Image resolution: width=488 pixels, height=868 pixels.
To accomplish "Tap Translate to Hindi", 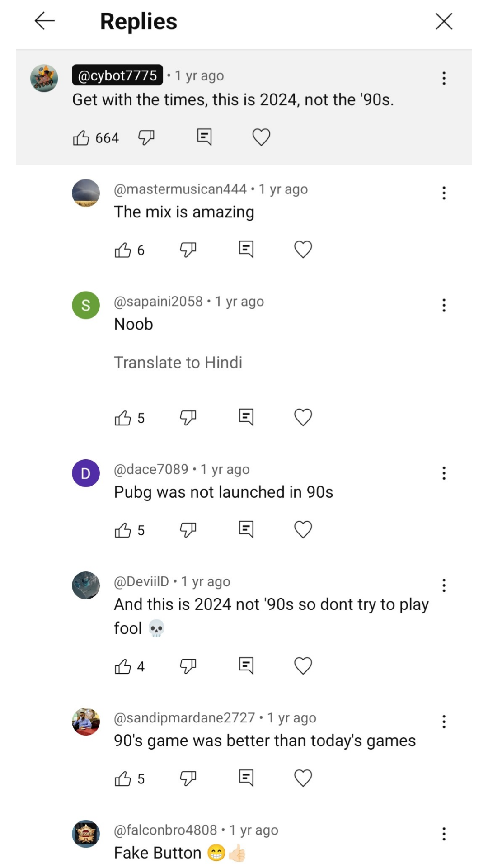I will point(178,362).
